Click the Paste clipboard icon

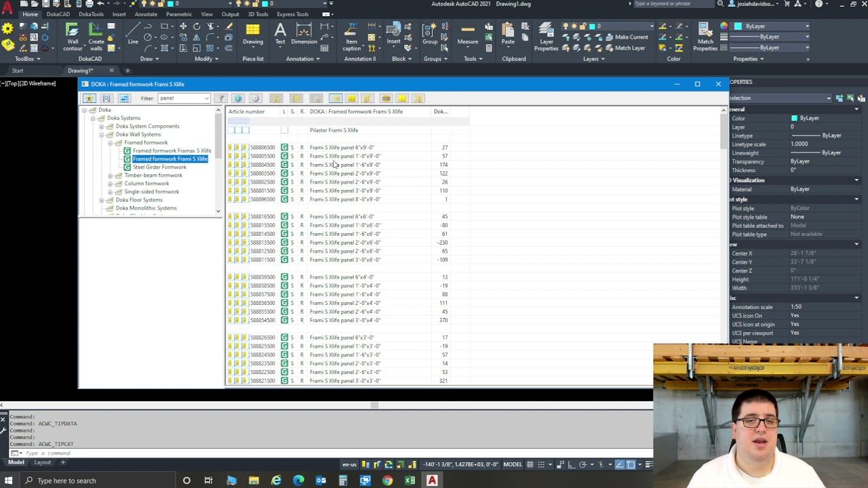click(x=508, y=34)
